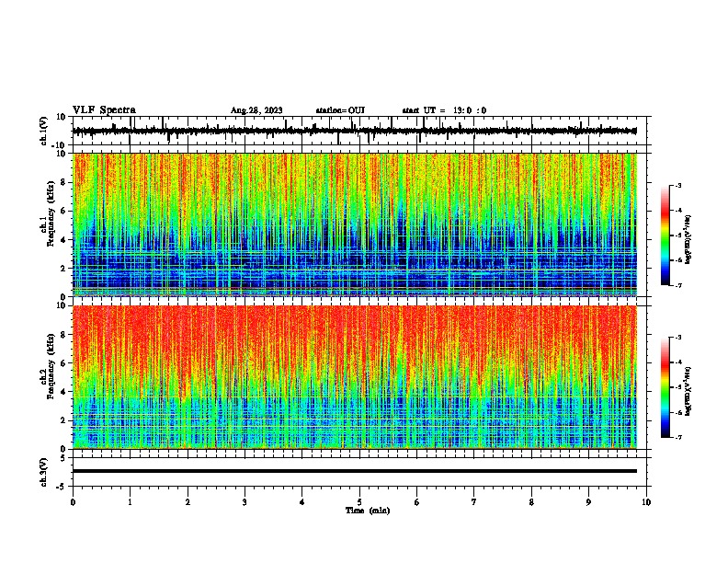The width and height of the screenshot is (728, 563).
Task: Click inside the ch.1 spectrogram panel
Action: click(x=355, y=224)
